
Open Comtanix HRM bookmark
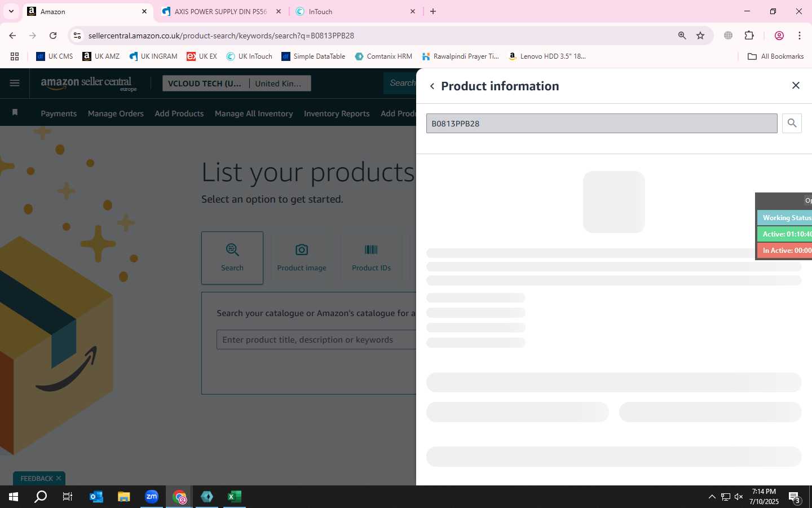pos(383,56)
